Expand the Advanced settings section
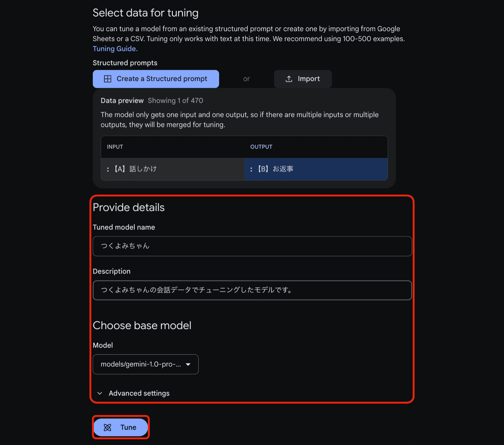Image resolution: width=504 pixels, height=445 pixels. point(139,393)
